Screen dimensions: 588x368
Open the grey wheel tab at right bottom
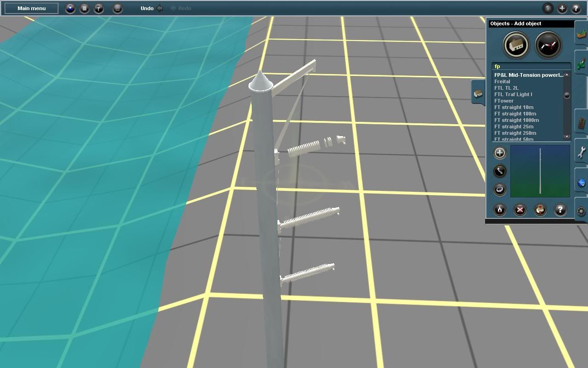click(x=582, y=211)
